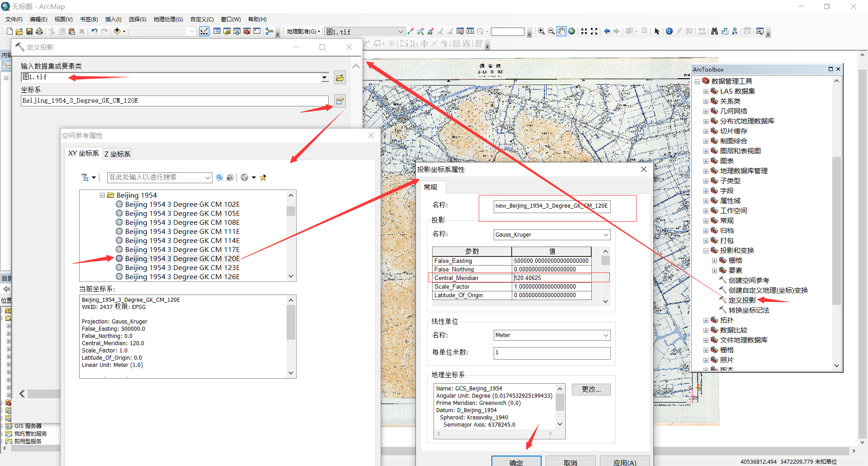Viewport: 868px width, 466px height.
Task: Click the Full Extent globe icon
Action: pos(572,31)
